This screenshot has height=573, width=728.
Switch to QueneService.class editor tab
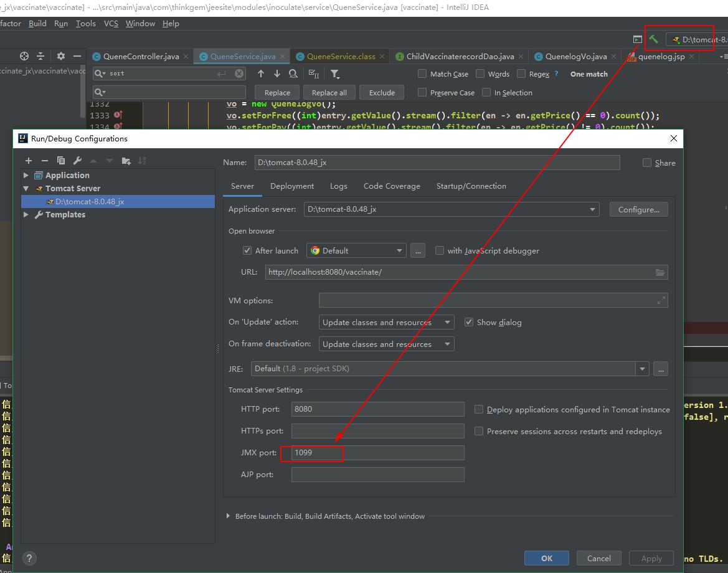click(x=341, y=56)
